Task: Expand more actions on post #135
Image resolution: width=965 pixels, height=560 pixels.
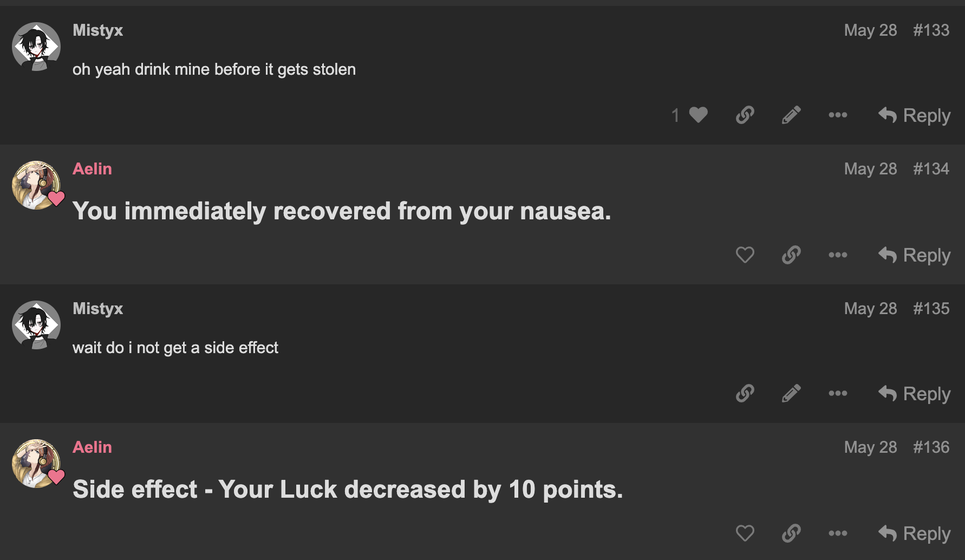Action: 838,393
